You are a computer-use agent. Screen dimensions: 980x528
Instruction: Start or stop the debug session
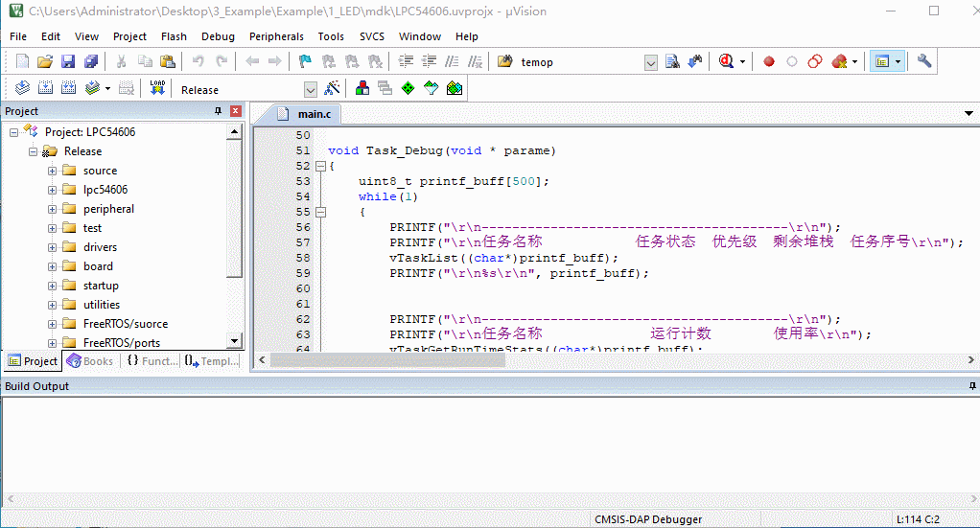(x=726, y=61)
